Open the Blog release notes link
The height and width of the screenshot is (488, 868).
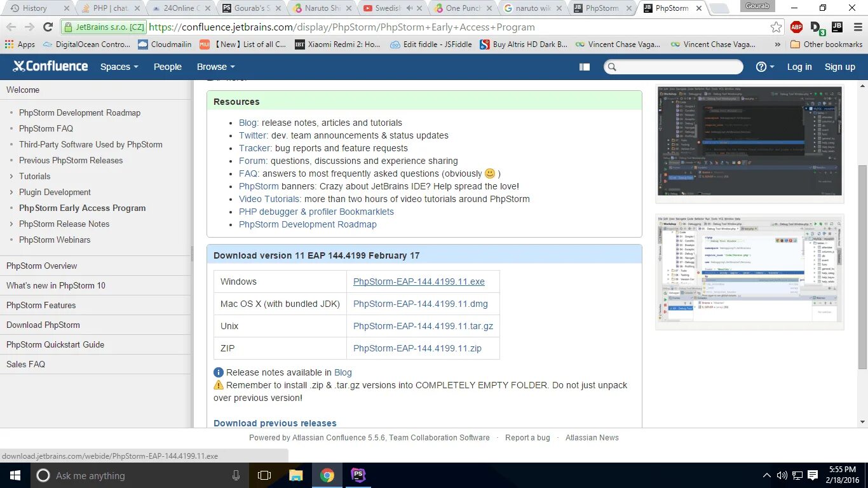(x=343, y=372)
